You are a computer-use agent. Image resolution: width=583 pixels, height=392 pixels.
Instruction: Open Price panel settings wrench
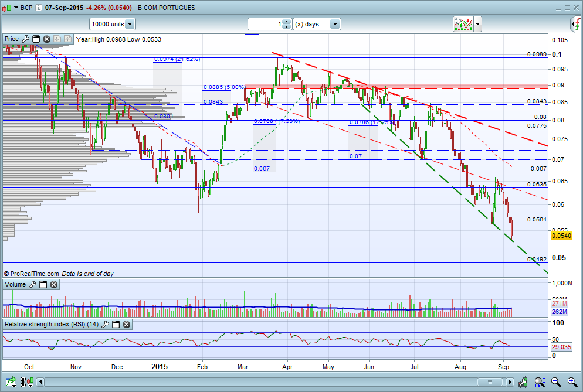point(26,39)
